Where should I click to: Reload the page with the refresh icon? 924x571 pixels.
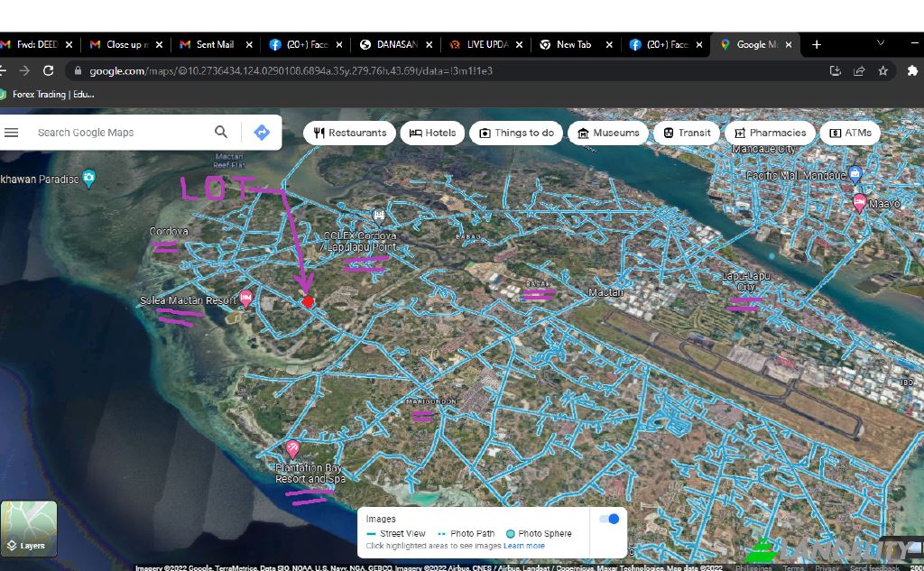click(x=49, y=70)
